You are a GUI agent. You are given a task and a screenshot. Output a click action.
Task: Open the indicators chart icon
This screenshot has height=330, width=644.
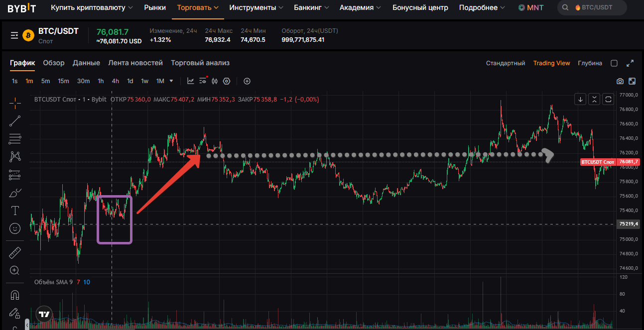tap(191, 81)
